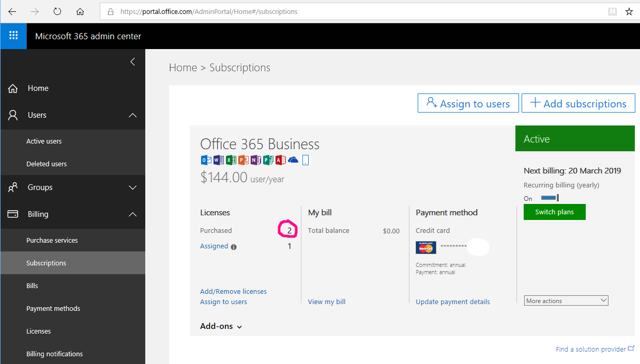Click the Add subscriptions button
Image resolution: width=640 pixels, height=364 pixels.
coord(578,103)
